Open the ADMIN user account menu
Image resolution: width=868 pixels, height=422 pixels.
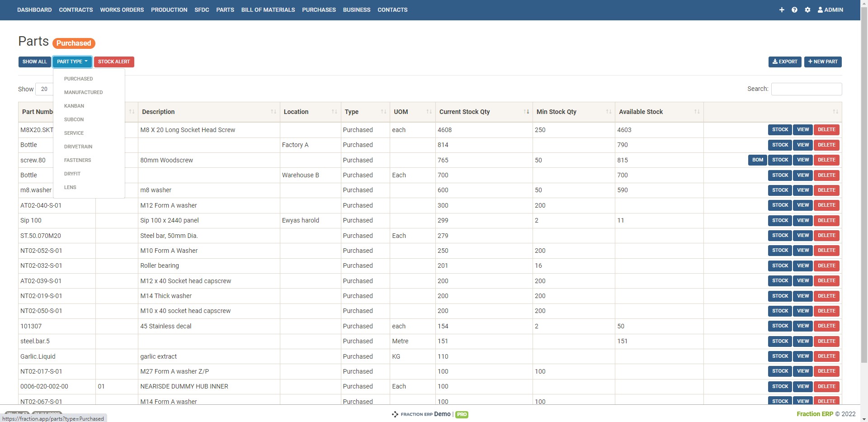tap(830, 9)
